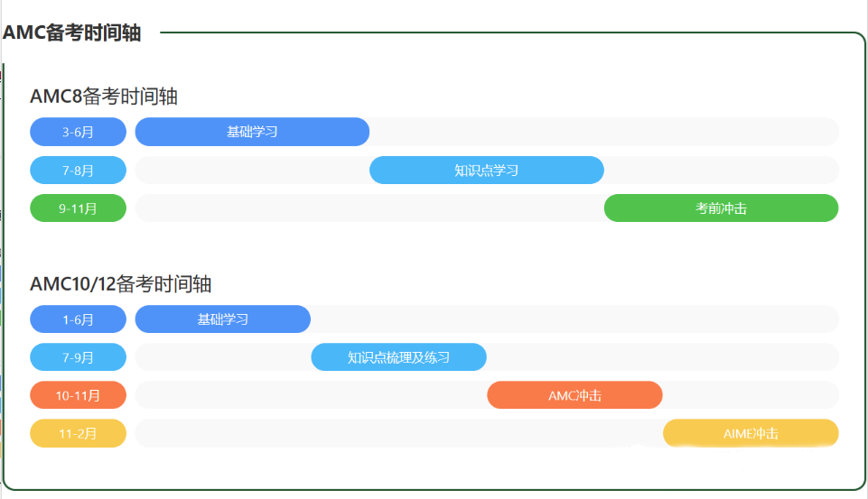Viewport: 868px width, 499px height.
Task: Click the orange 10-11月 label
Action: point(78,395)
